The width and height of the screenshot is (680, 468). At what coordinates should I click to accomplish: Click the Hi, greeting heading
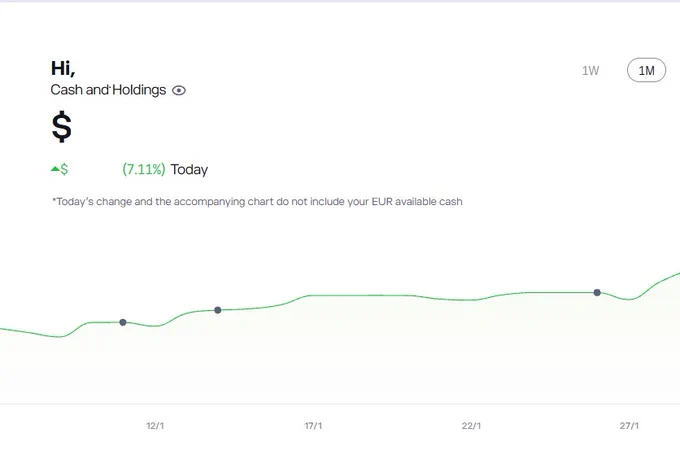coord(63,68)
